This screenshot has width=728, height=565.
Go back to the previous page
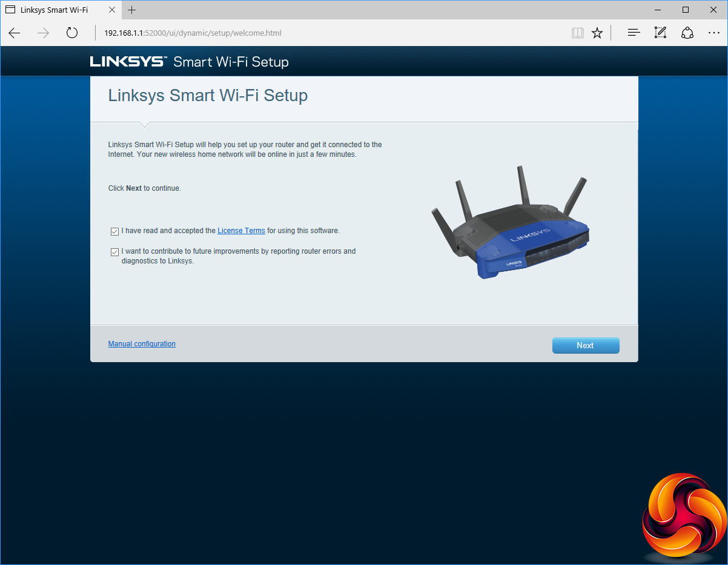(x=15, y=33)
